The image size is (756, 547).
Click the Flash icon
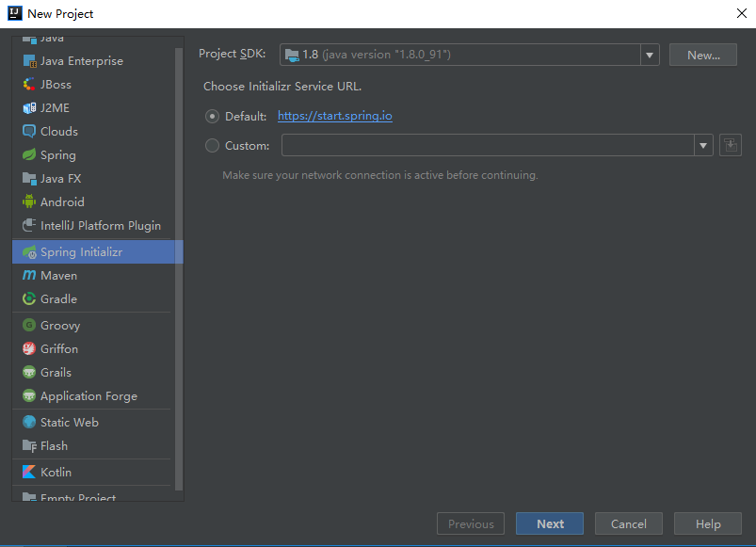pos(29,446)
